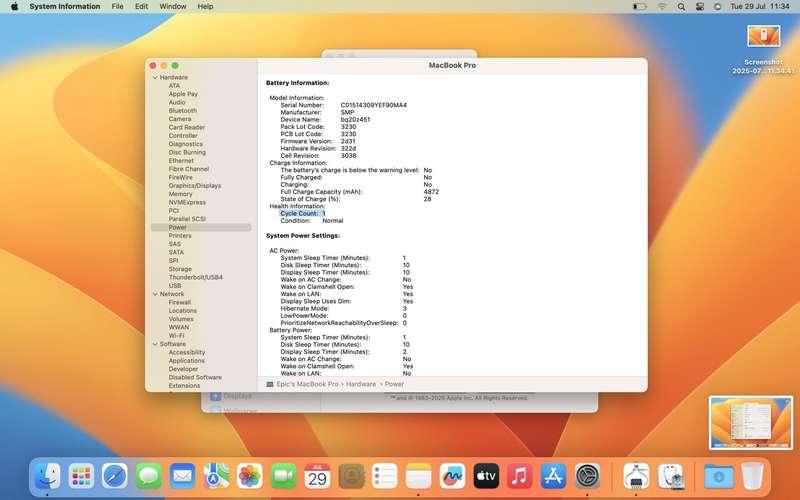The image size is (800, 500).
Task: Open the floating screenshot preview thumbnail
Action: 751,423
